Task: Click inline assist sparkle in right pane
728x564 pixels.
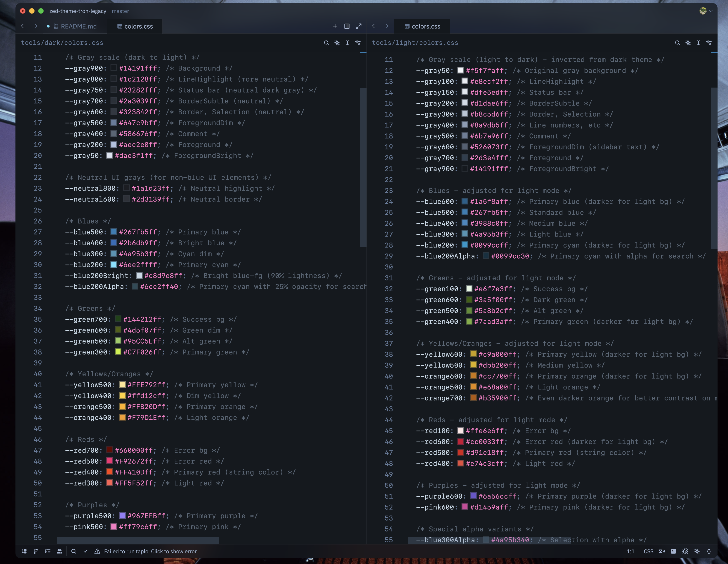Action: [688, 43]
